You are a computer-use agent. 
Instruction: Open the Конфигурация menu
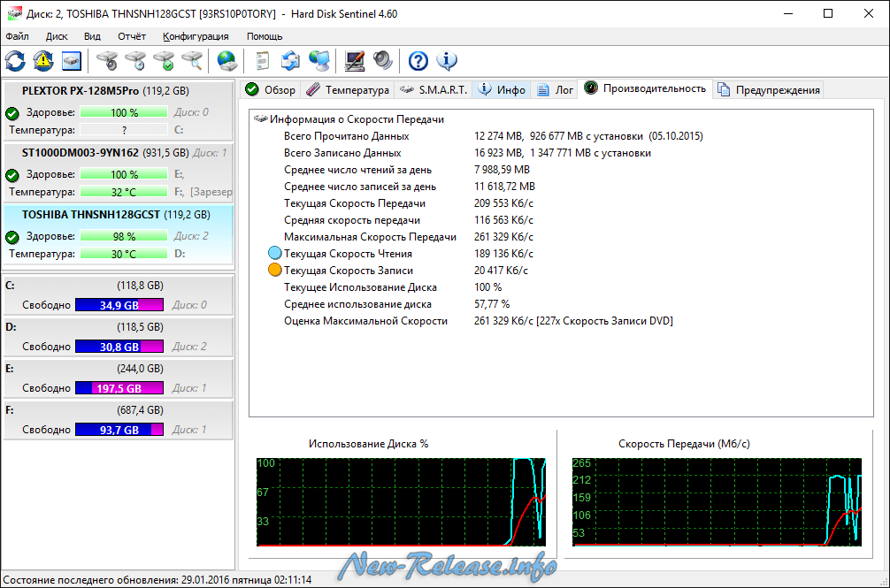tap(196, 36)
